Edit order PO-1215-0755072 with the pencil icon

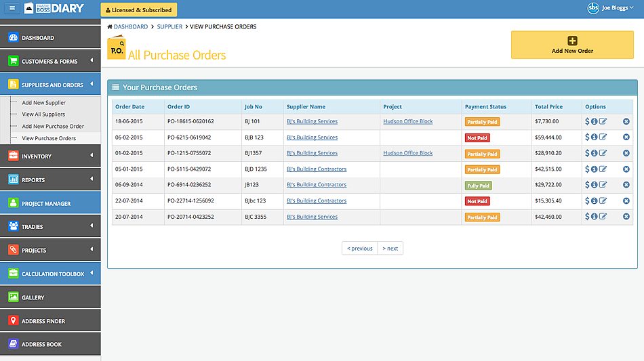[603, 153]
